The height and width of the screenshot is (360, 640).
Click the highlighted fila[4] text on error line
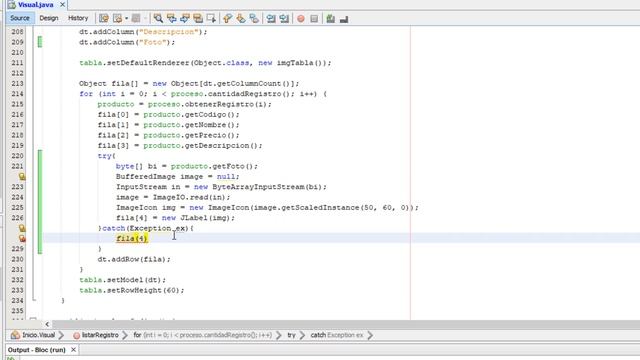tap(131, 238)
